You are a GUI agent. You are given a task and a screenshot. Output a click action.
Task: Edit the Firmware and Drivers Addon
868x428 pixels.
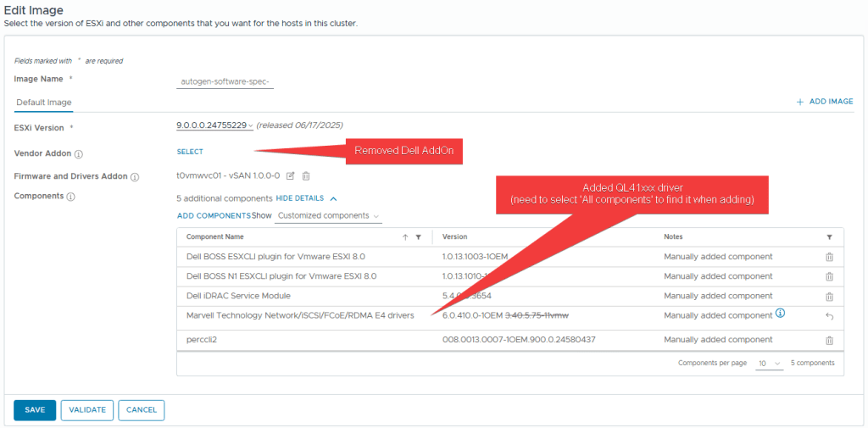(291, 176)
